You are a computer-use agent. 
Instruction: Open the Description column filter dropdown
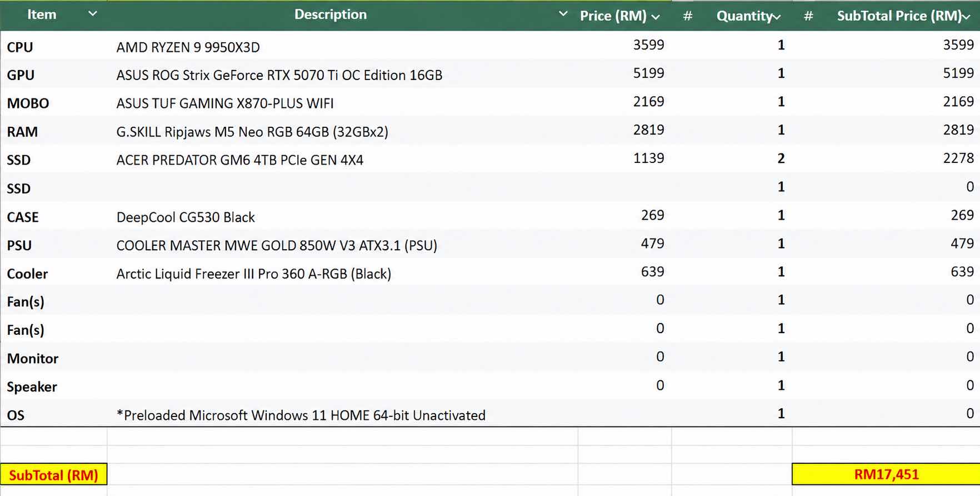pos(563,14)
